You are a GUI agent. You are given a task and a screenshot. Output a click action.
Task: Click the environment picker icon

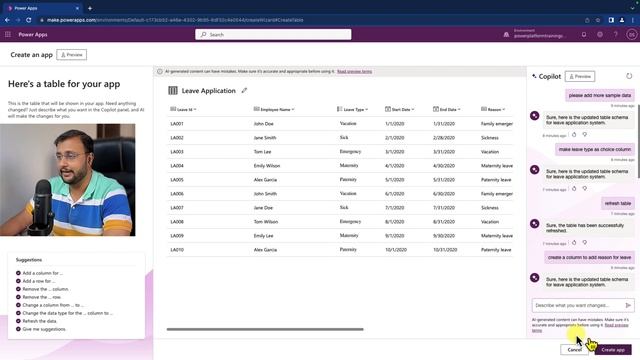506,35
